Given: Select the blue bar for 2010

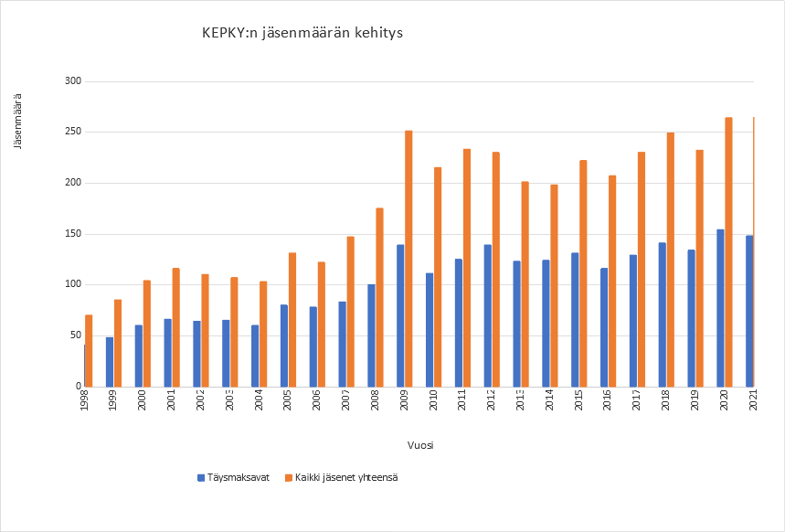Looking at the screenshot, I should (x=430, y=330).
